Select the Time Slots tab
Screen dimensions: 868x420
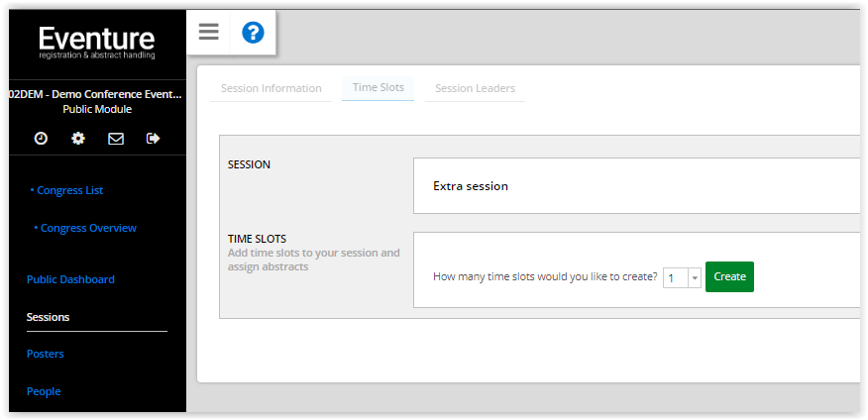pos(379,88)
